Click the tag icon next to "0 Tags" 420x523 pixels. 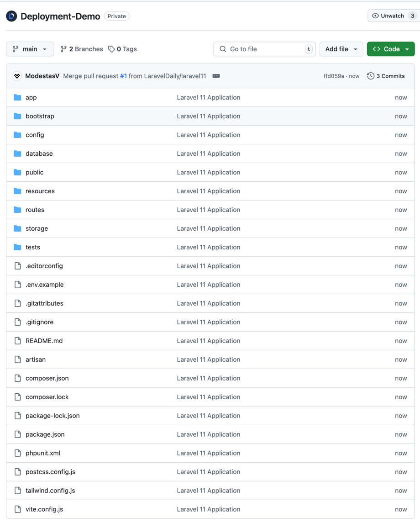tap(111, 49)
